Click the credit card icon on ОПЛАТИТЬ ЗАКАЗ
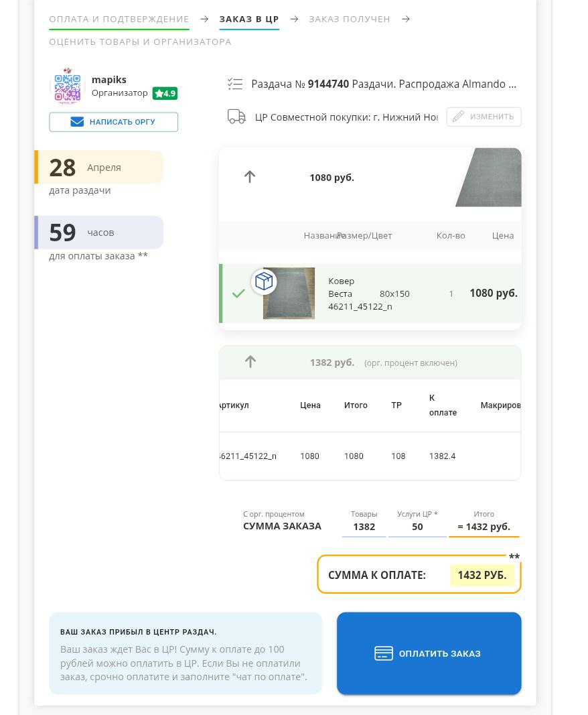Screen dimensions: 588x715 (x=383, y=653)
